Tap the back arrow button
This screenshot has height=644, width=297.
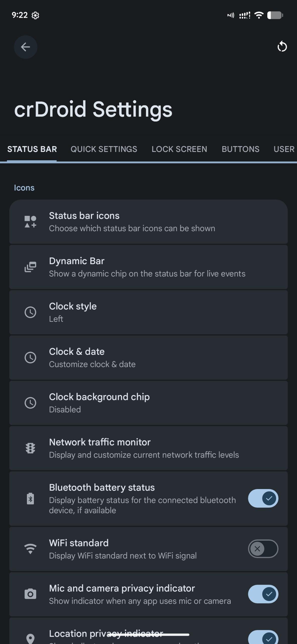(x=25, y=47)
